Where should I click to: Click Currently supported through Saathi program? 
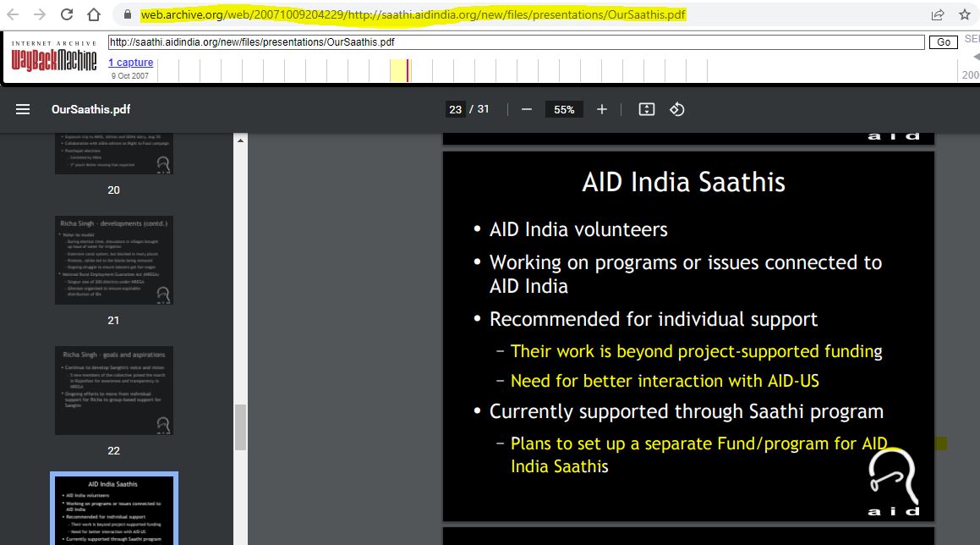pos(687,412)
